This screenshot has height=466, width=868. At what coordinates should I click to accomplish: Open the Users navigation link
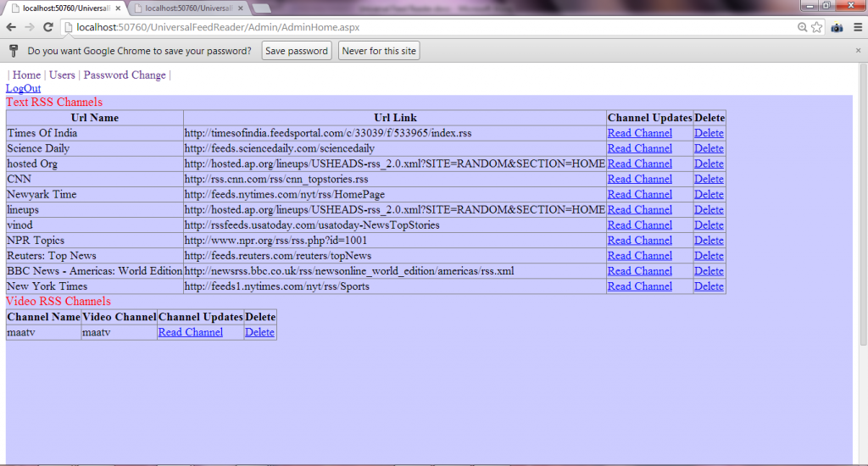coord(62,75)
